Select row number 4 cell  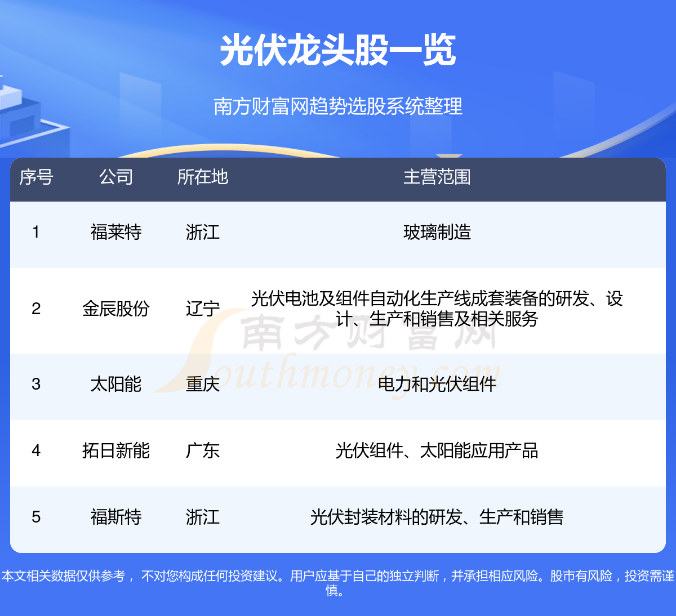[36, 450]
